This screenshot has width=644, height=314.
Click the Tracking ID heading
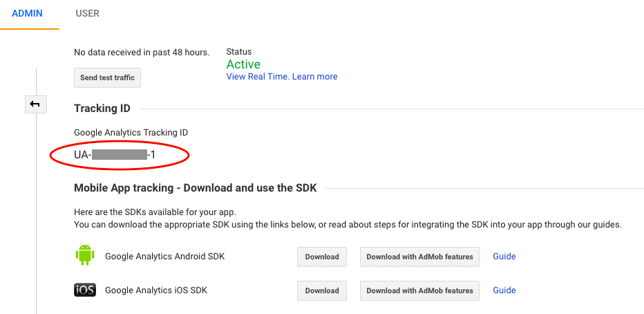(102, 109)
